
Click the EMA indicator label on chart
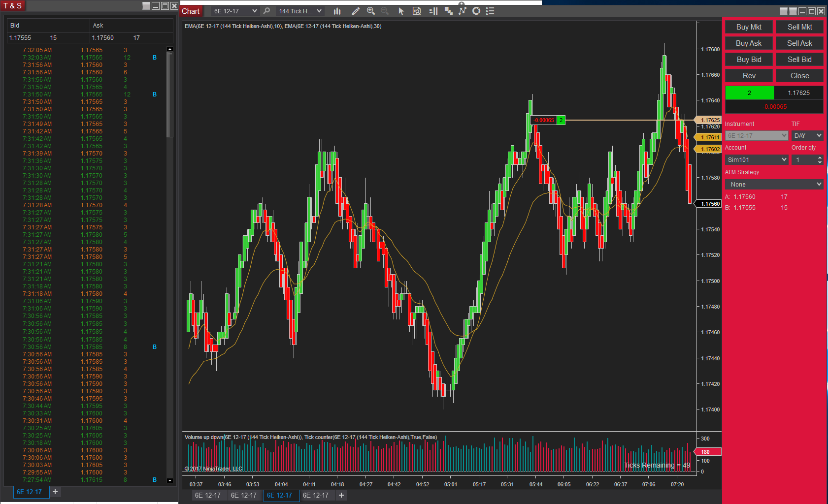tap(283, 26)
